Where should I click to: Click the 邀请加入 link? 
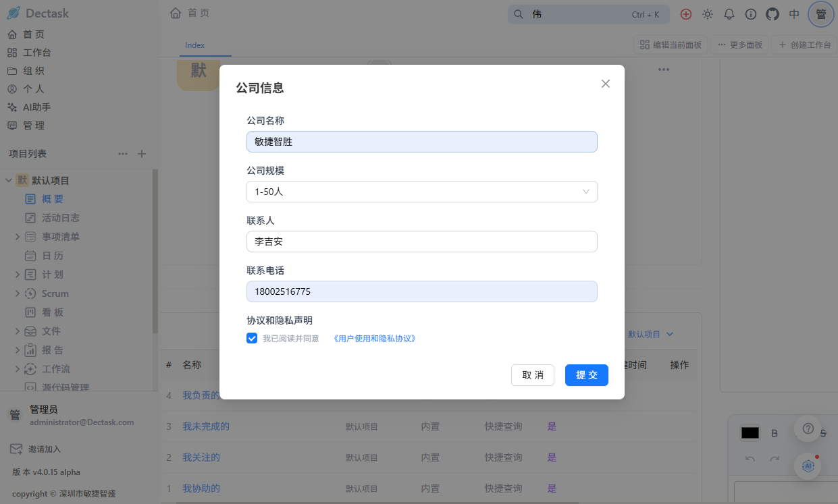tap(45, 449)
